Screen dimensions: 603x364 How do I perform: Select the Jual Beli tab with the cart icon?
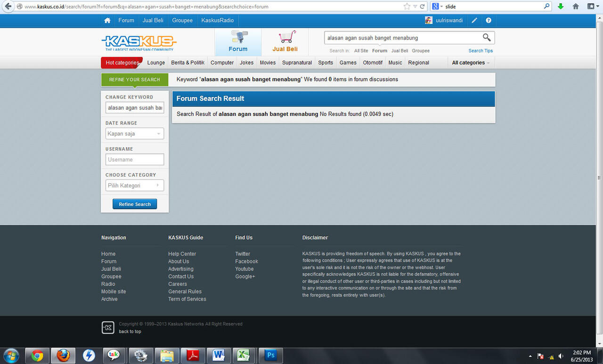pyautogui.click(x=285, y=42)
